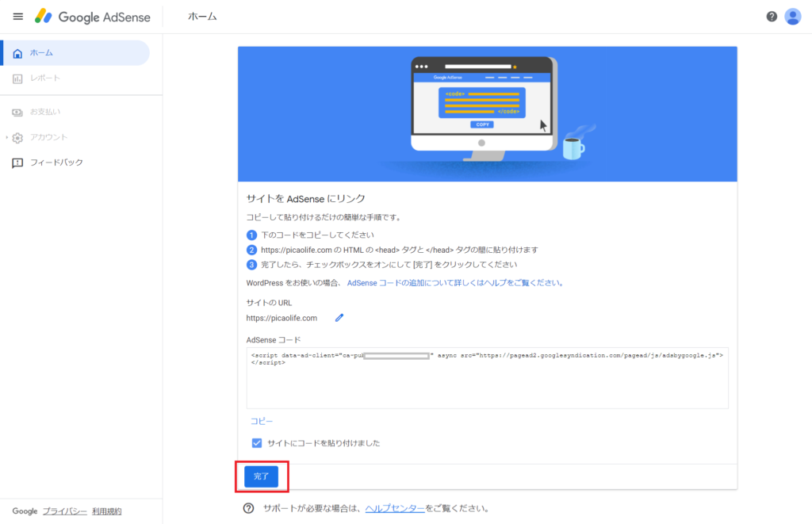Click the feedback speech bubble icon
This screenshot has height=524, width=812.
click(x=17, y=163)
